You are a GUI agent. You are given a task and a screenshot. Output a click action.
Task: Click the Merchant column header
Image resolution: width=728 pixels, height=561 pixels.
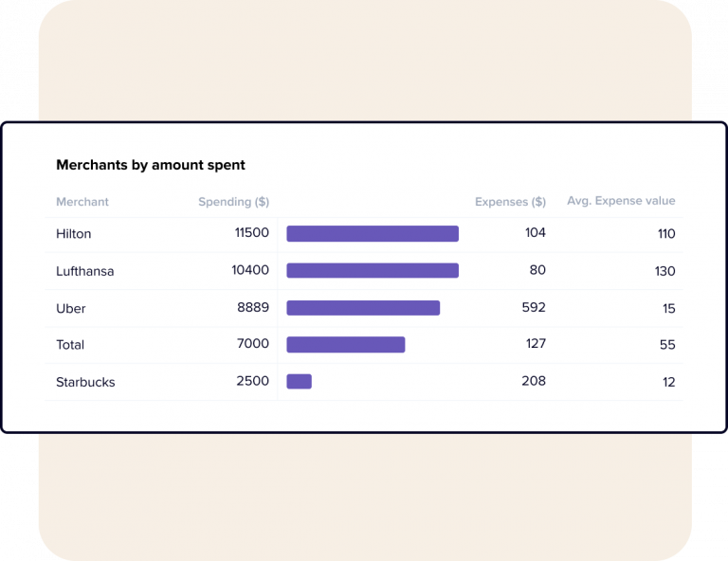tap(82, 202)
